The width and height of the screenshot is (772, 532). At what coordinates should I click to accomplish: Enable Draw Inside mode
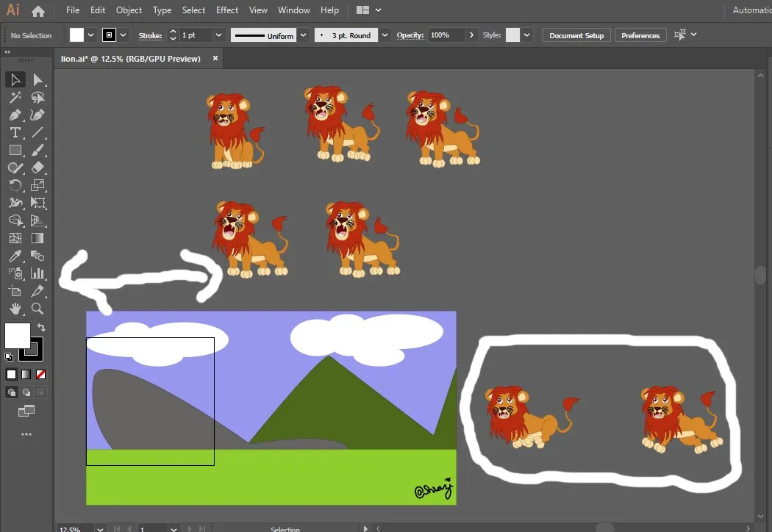click(41, 392)
